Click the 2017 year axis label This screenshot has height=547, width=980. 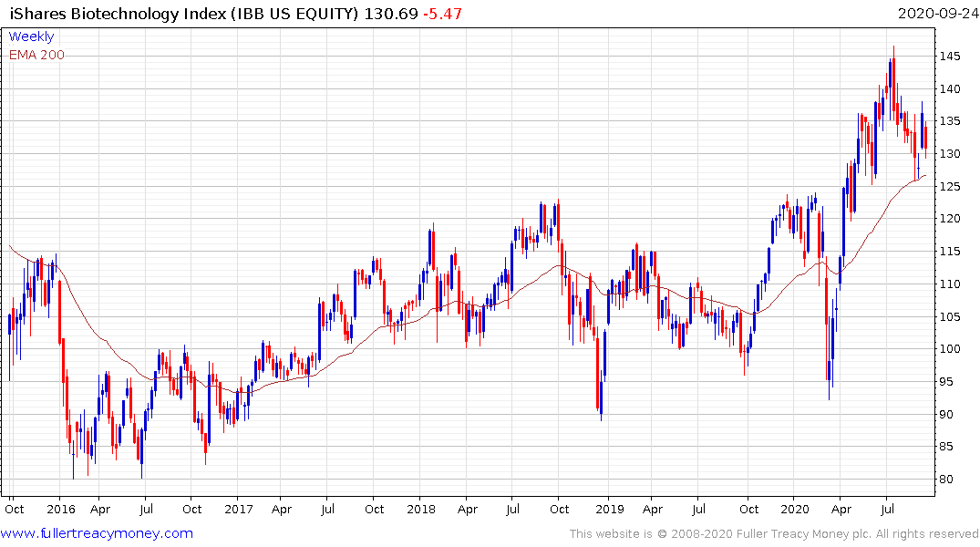coord(238,509)
